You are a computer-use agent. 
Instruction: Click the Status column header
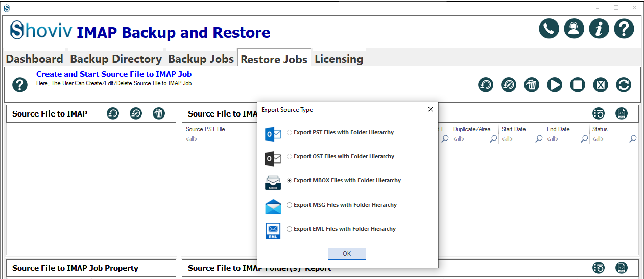click(x=614, y=129)
